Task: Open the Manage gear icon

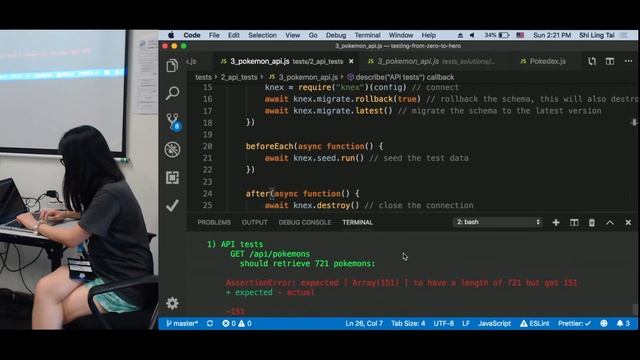Action: tap(172, 303)
